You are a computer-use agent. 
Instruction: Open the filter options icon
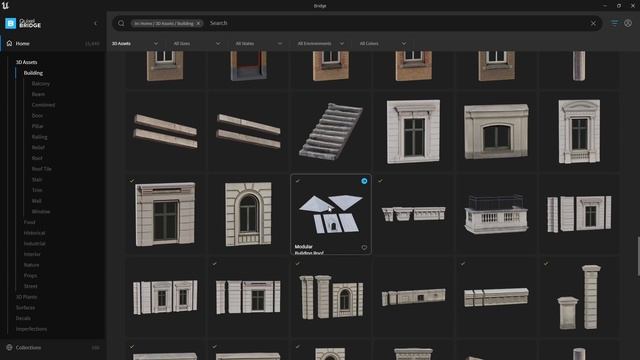point(614,23)
